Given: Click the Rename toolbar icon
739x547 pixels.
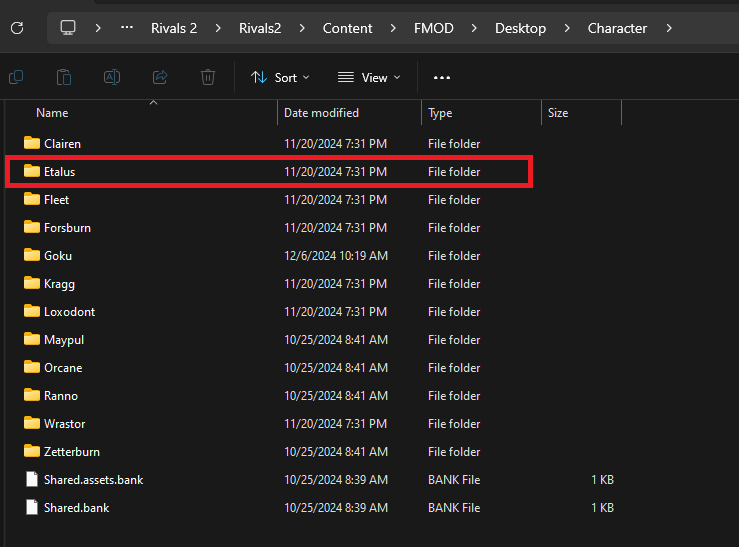Looking at the screenshot, I should 112,77.
